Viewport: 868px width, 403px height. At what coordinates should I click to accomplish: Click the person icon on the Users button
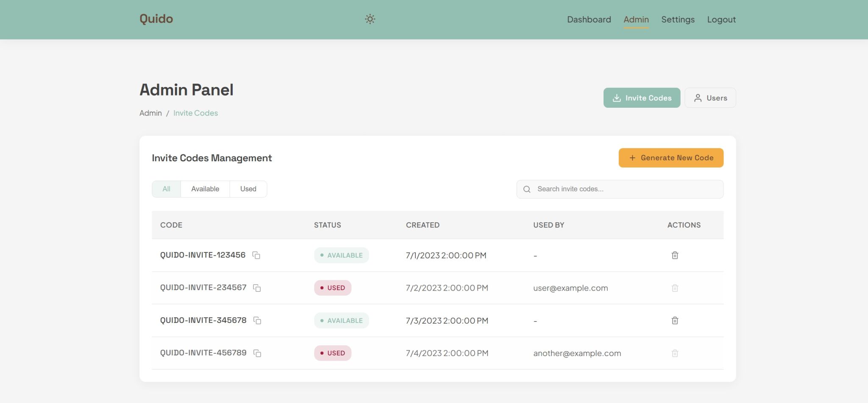point(697,97)
